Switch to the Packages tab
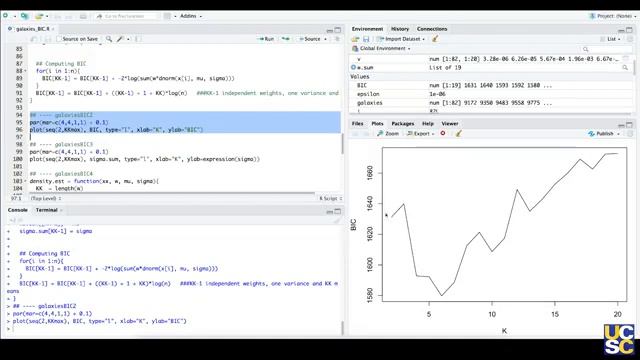The image size is (640, 360). pos(402,123)
